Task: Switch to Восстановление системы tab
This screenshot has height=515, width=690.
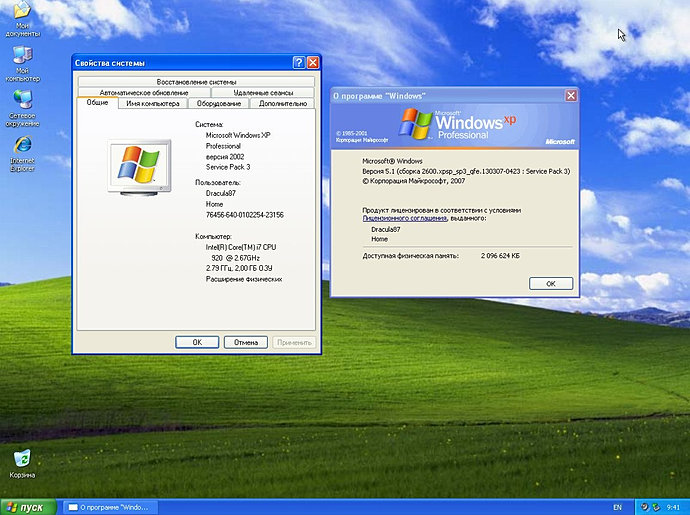Action: [196, 82]
